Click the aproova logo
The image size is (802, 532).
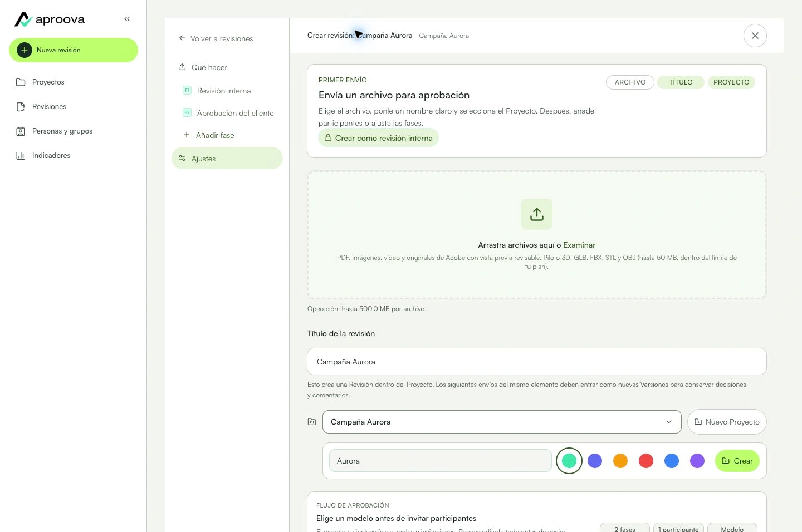[x=50, y=19]
